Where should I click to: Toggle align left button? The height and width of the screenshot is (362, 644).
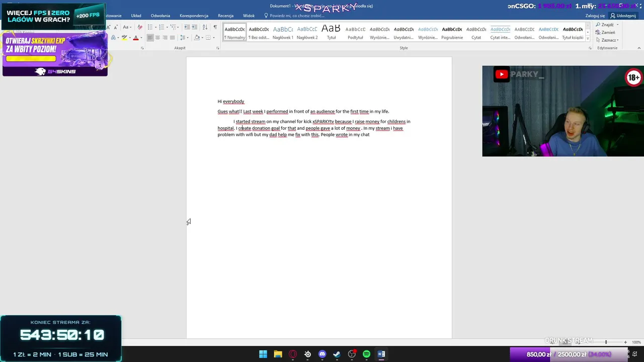(x=150, y=38)
